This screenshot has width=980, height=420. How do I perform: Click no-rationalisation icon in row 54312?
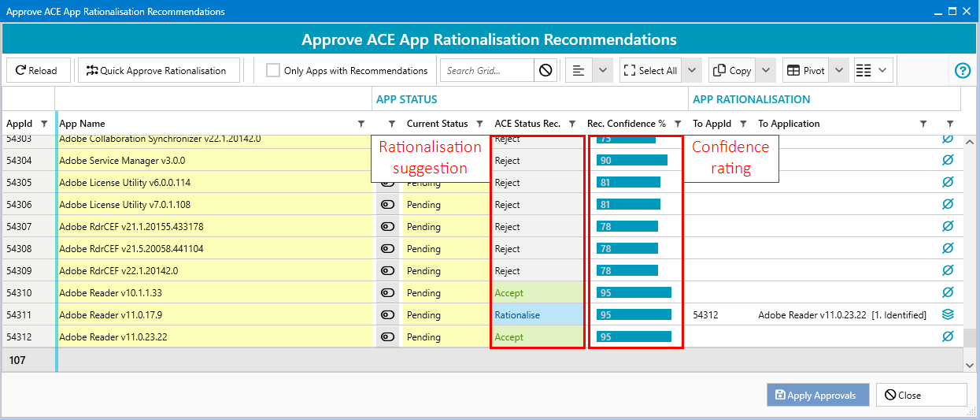coord(949,336)
